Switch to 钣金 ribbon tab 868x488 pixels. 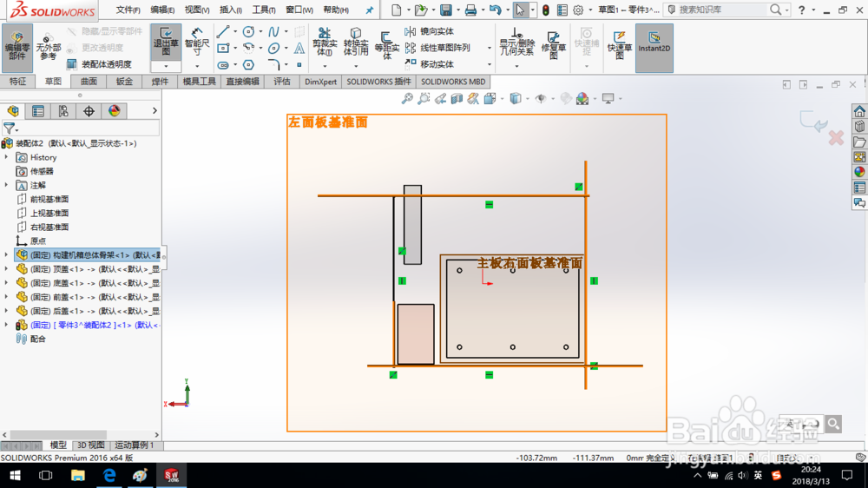[124, 82]
